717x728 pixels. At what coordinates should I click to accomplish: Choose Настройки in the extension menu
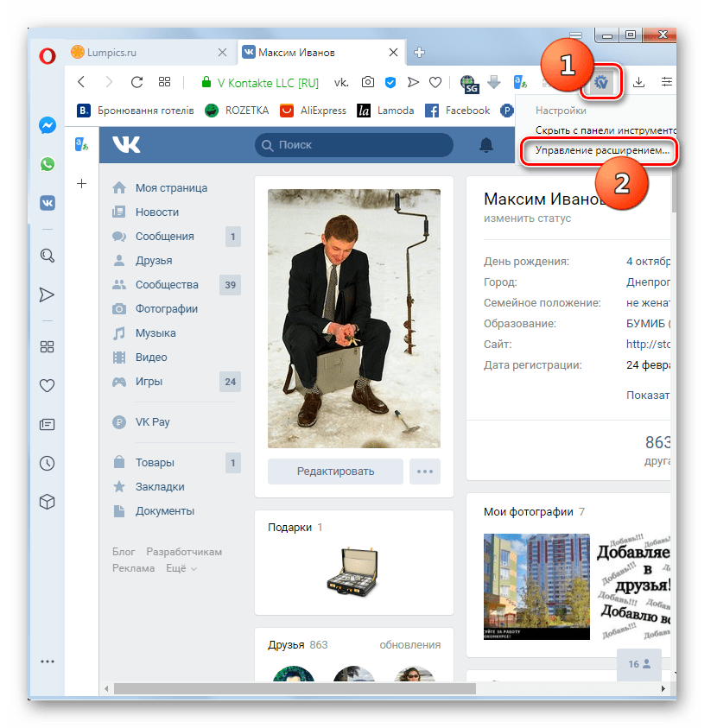coord(561,110)
